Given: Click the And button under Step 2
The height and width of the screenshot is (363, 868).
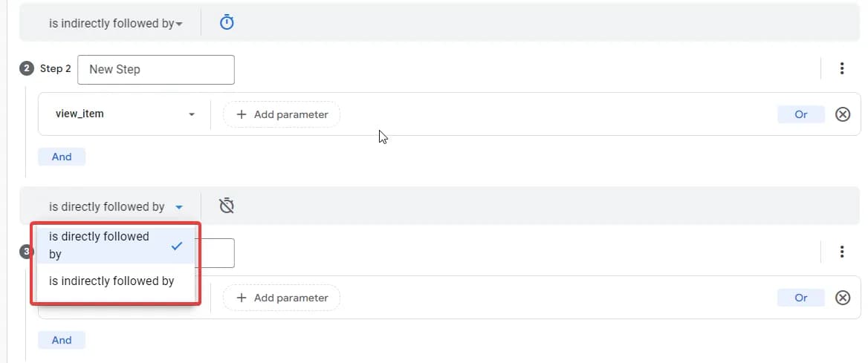Looking at the screenshot, I should click(x=62, y=157).
